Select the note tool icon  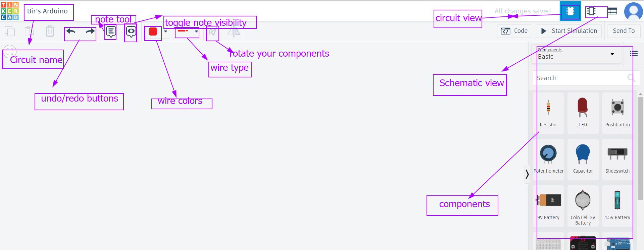point(111,32)
